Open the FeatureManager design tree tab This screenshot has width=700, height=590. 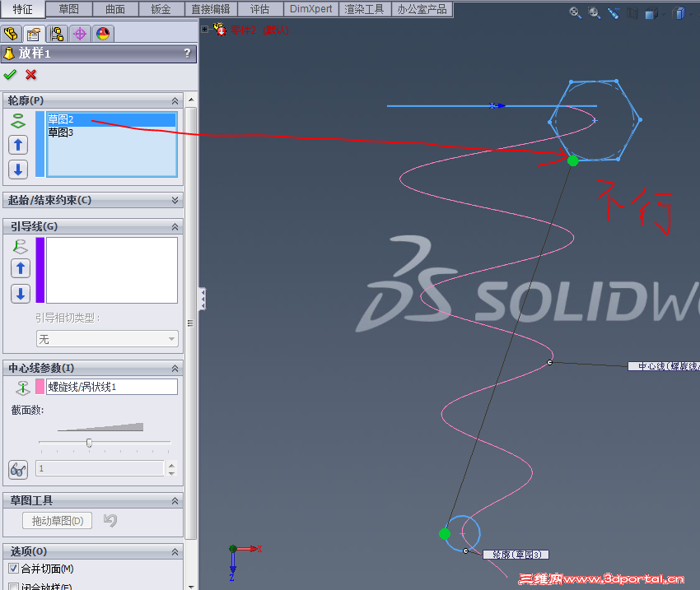click(11, 34)
